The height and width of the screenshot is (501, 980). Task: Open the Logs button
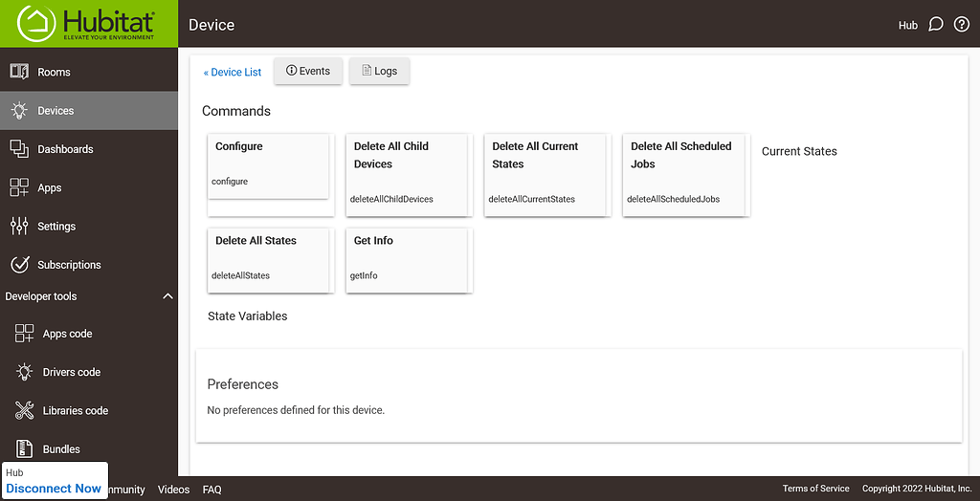(379, 72)
